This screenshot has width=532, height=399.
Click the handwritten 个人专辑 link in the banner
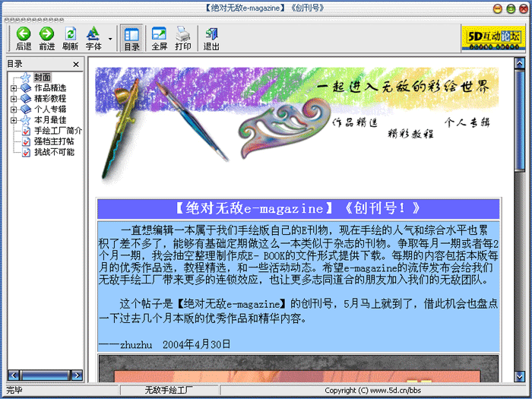467,122
